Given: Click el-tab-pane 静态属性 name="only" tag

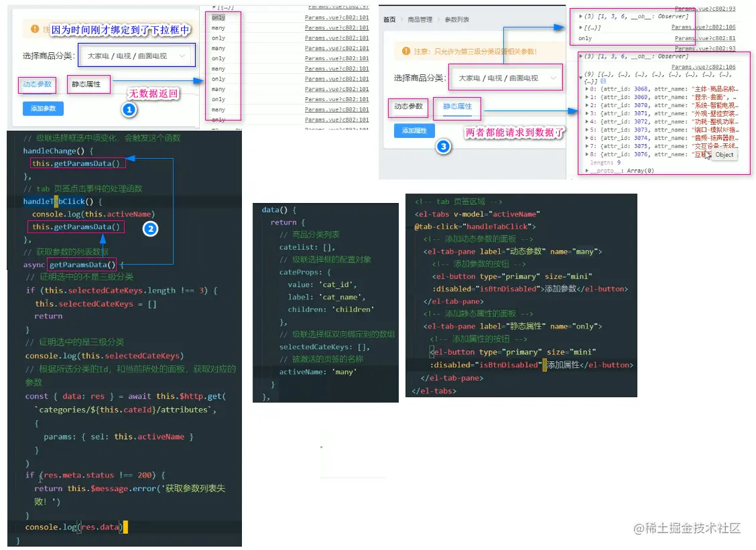Looking at the screenshot, I should click(x=513, y=326).
